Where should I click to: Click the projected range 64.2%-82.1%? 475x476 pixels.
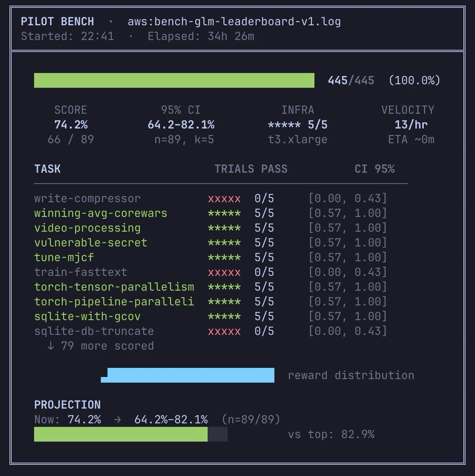(171, 419)
